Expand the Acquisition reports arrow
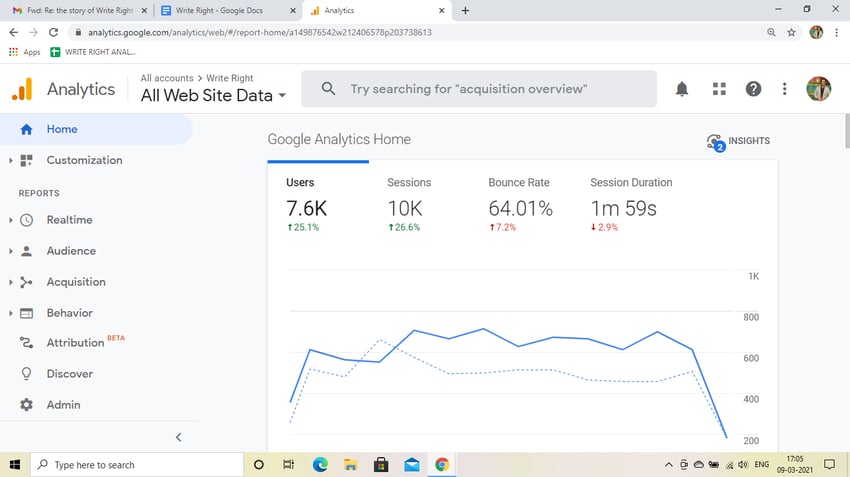The width and height of the screenshot is (850, 477). pos(10,282)
